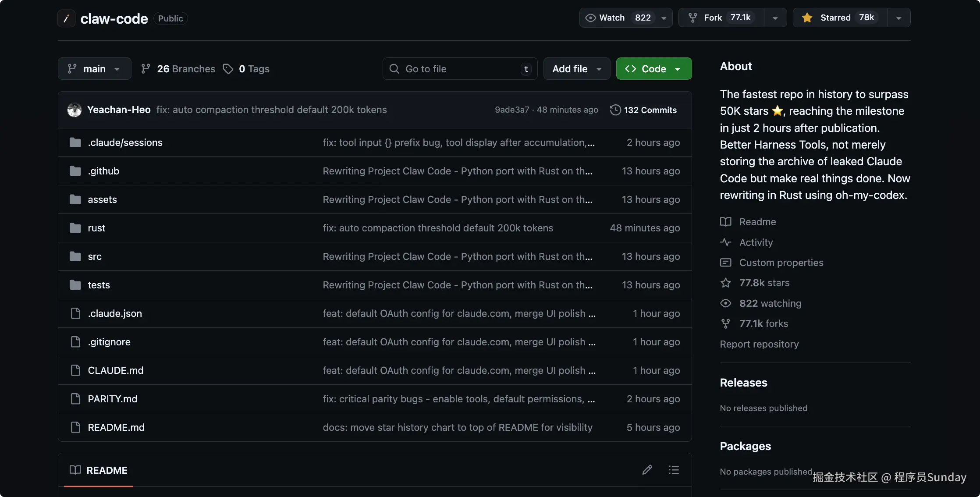Click Report repository link
Screen dimensions: 980x497
pos(759,344)
